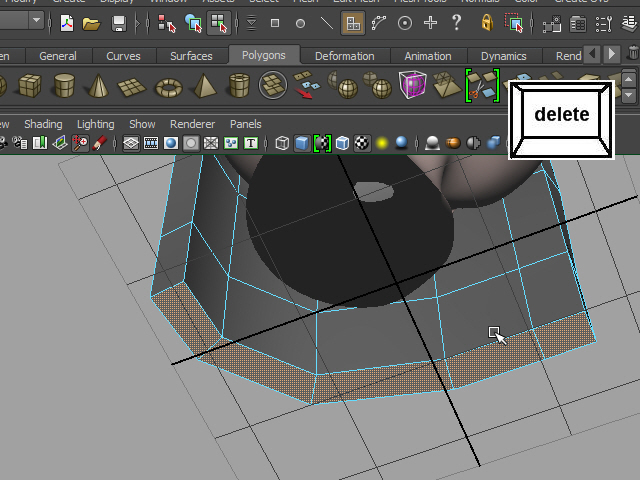Image resolution: width=640 pixels, height=480 pixels.
Task: Toggle the pivots selection mask circle icon
Action: pyautogui.click(x=404, y=23)
